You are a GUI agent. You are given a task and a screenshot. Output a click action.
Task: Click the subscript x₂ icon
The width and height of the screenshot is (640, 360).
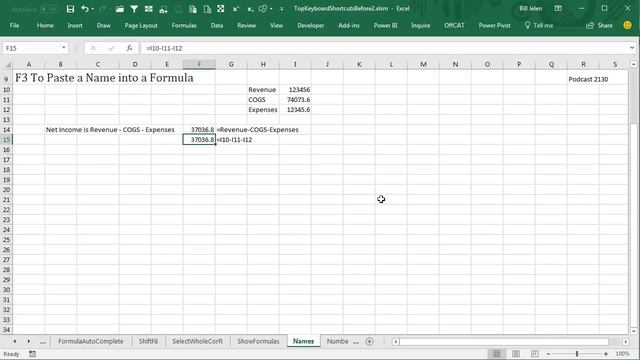(x=250, y=9)
